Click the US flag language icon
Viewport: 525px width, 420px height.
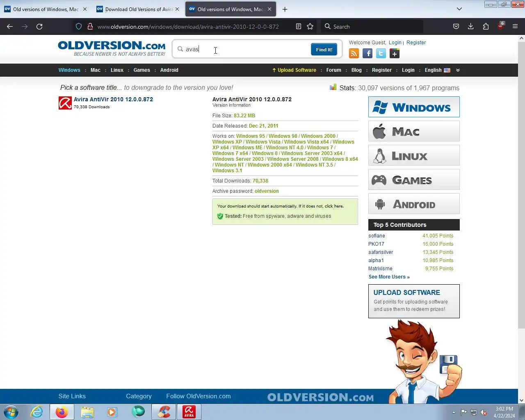tap(447, 70)
